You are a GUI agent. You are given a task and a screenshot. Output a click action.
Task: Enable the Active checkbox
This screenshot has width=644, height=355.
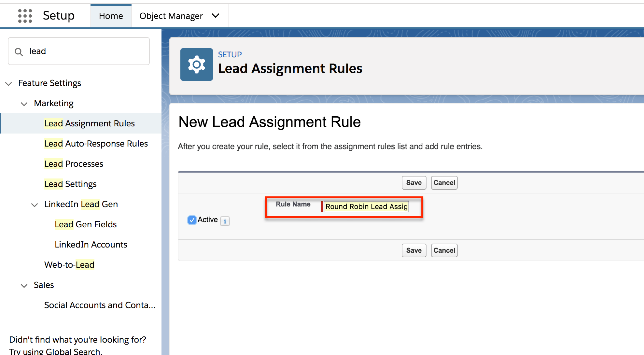click(192, 220)
